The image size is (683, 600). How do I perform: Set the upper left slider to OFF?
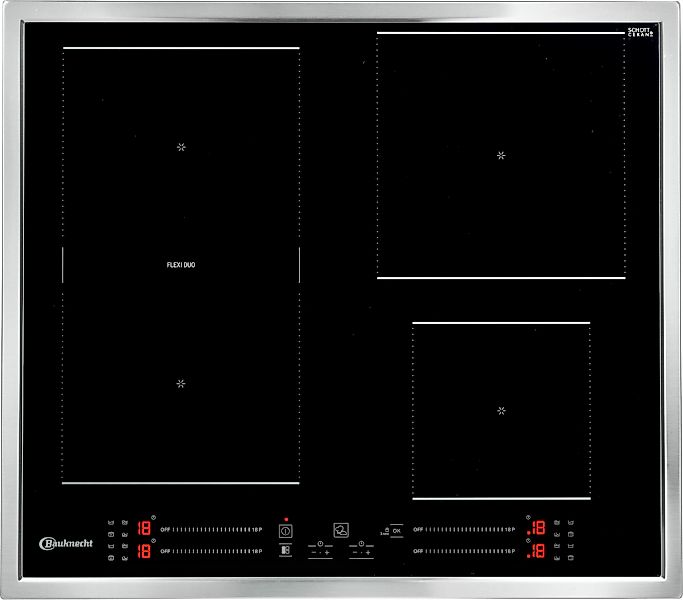pos(165,529)
